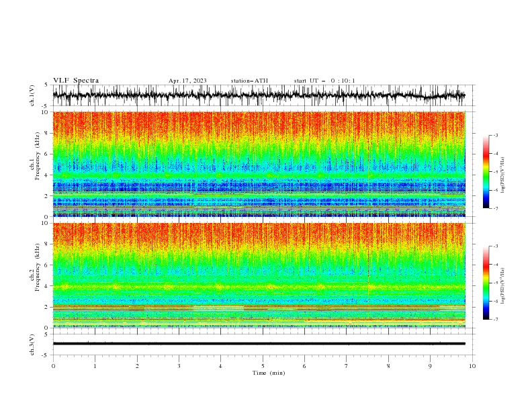532x411 pixels.
Task: Select the date text "Apr. 17, 2023"
Action: 187,81
